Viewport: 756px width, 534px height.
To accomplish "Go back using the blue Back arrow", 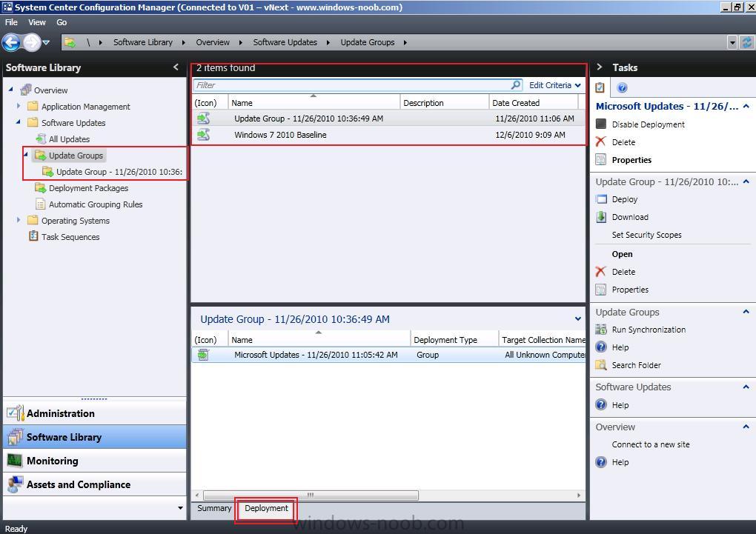I will coord(11,42).
